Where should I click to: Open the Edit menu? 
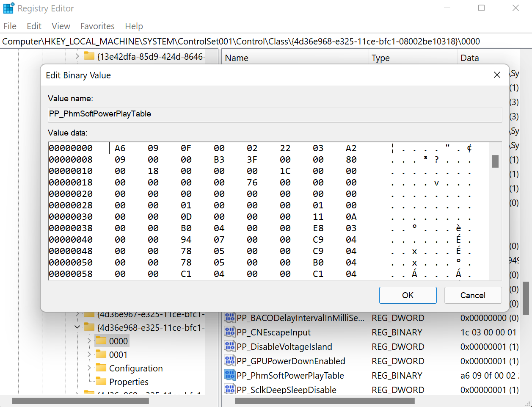click(x=34, y=26)
